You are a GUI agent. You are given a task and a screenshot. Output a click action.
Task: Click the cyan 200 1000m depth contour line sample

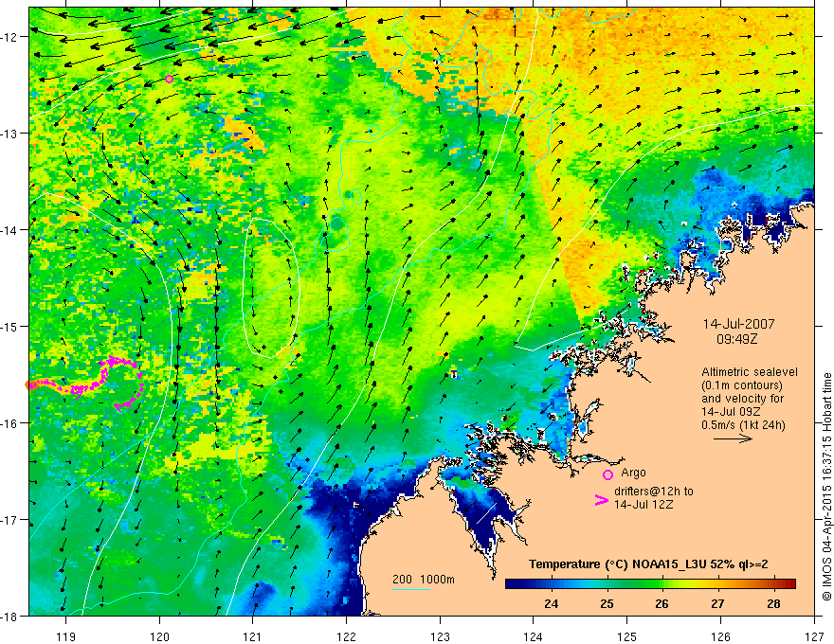pyautogui.click(x=411, y=589)
